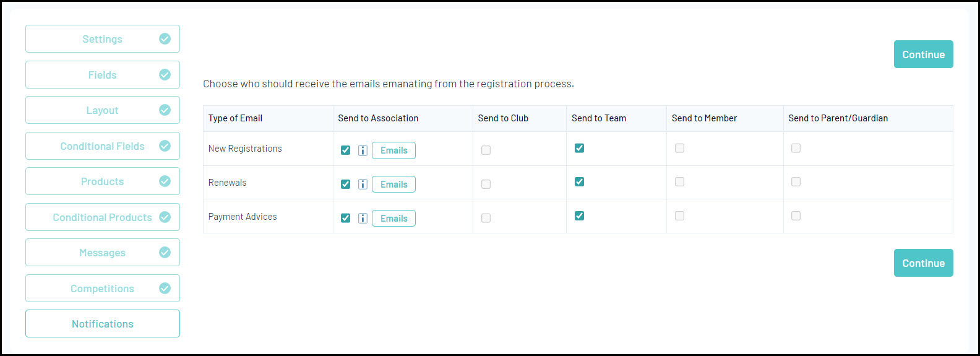Uncheck Send to Association for Payment Advices

click(345, 218)
